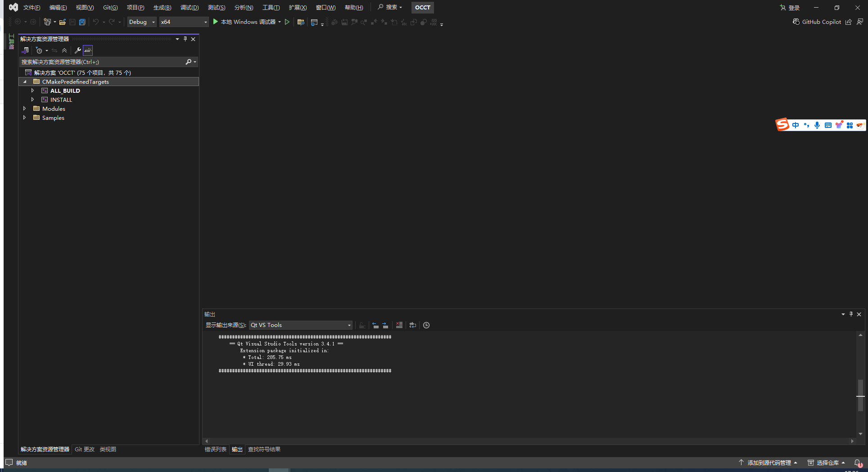Toggle word wrap in the Output window
The height and width of the screenshot is (472, 868).
click(413, 325)
